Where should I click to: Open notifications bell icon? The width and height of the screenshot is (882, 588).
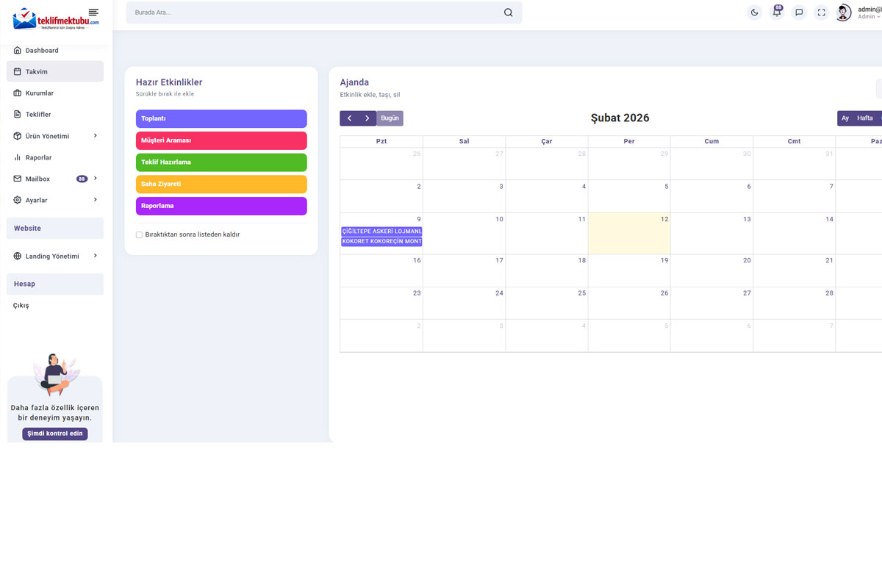[777, 12]
